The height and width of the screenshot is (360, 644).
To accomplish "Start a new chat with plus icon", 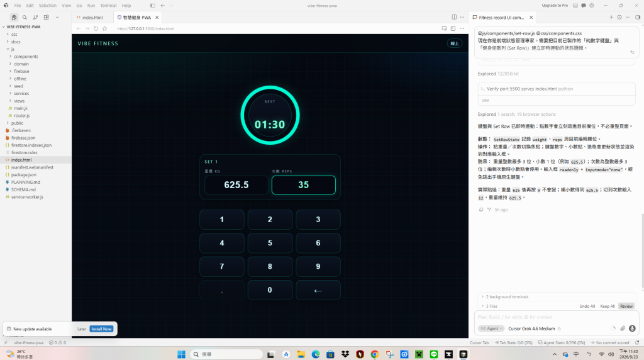I will (x=611, y=17).
